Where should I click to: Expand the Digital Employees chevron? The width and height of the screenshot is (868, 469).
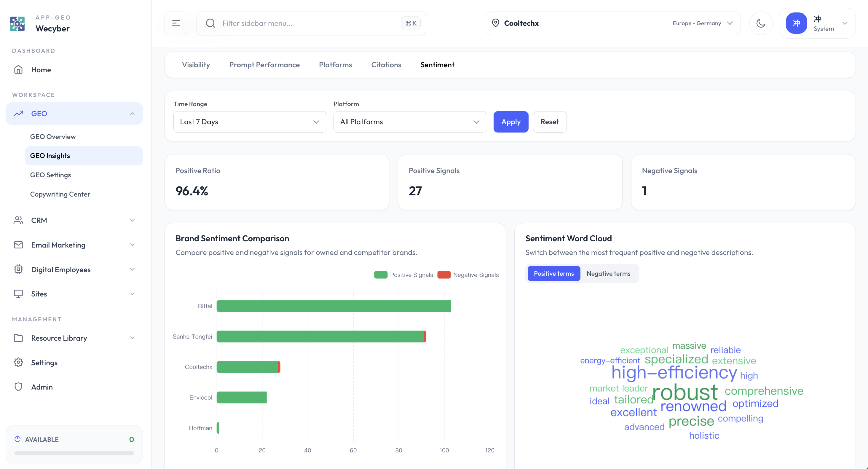[x=133, y=269]
